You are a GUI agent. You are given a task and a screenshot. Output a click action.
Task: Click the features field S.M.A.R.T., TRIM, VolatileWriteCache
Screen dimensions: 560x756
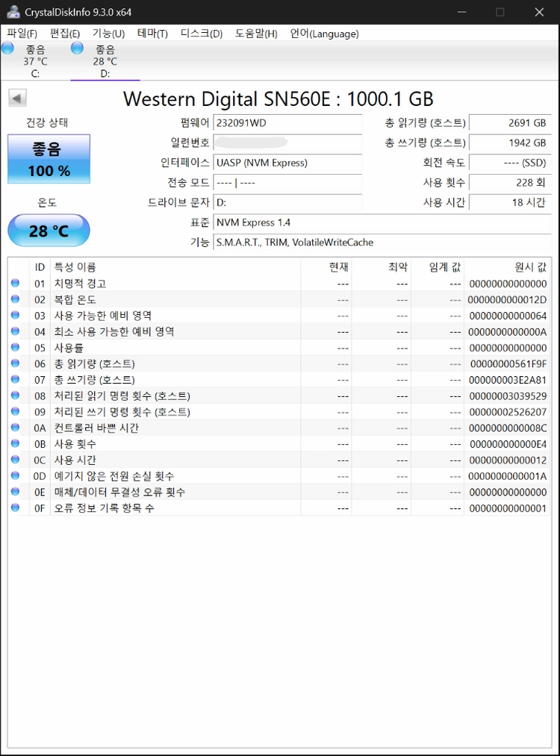[382, 242]
